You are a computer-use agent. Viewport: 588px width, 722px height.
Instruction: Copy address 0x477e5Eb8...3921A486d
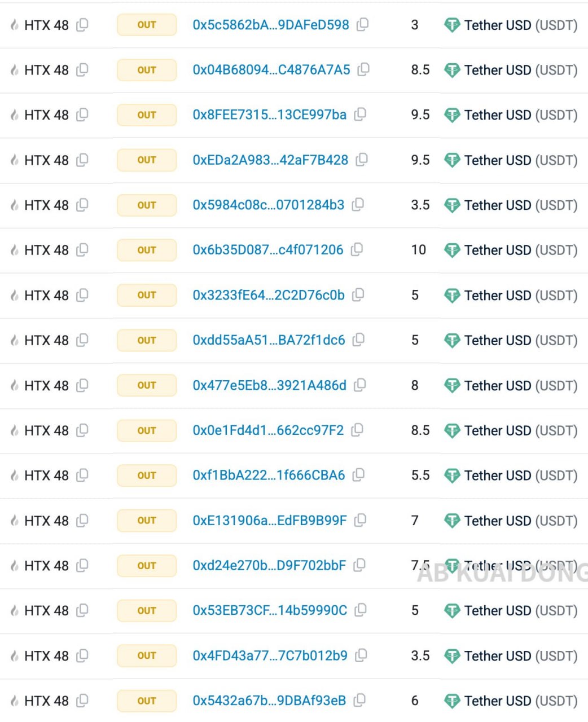(360, 385)
